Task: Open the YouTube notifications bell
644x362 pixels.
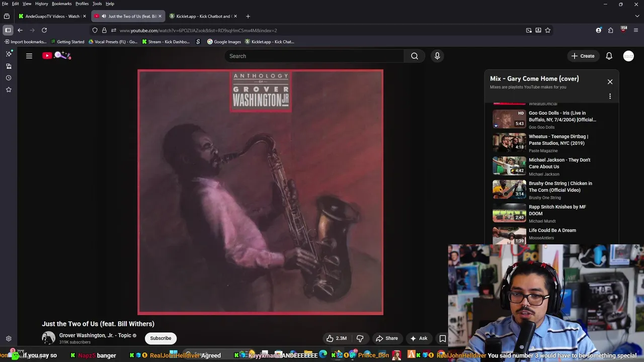Action: [609, 56]
